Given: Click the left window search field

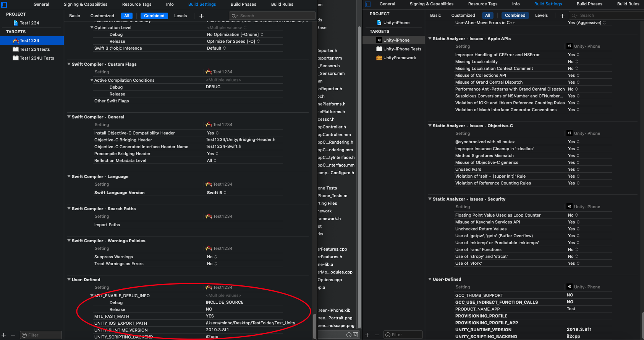Looking at the screenshot, I should click(272, 16).
